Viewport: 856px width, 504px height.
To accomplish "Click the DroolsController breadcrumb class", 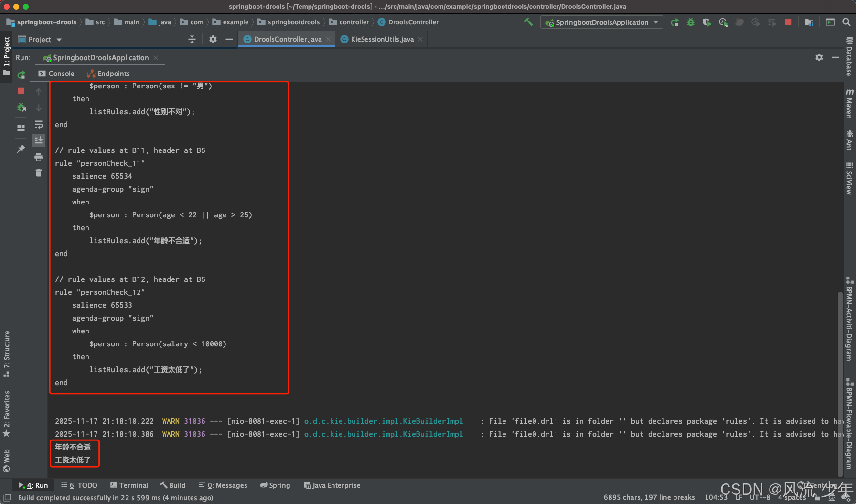I will click(408, 22).
